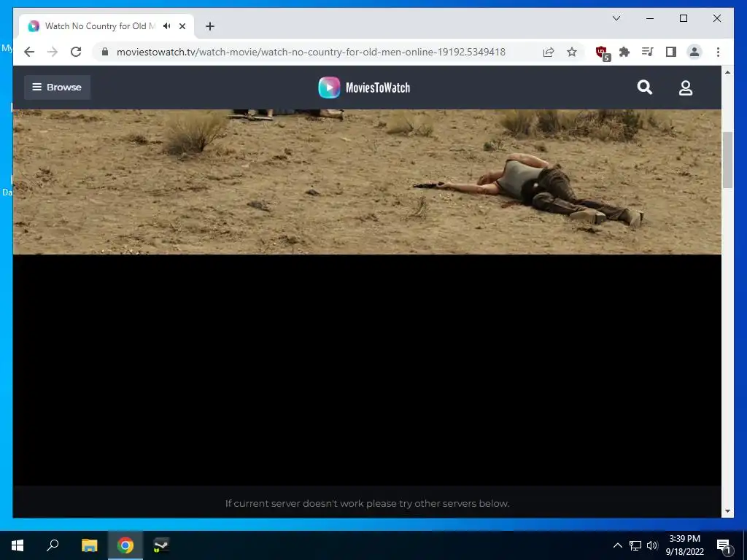Select the Watch No Country for Old Men tab
This screenshot has width=747, height=560.
(107, 26)
